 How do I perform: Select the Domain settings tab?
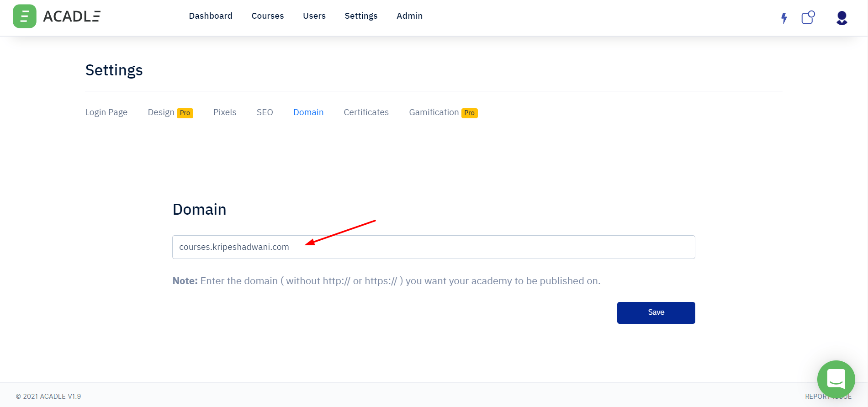[x=308, y=112]
